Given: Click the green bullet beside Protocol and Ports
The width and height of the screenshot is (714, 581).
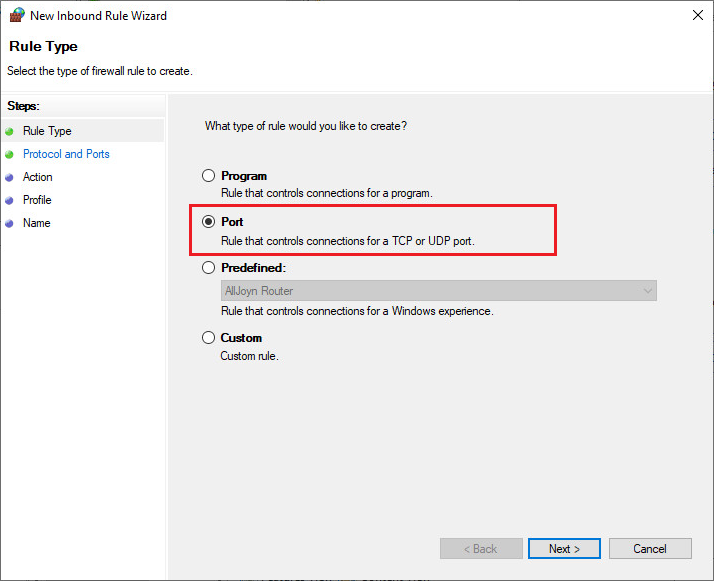Looking at the screenshot, I should point(10,154).
